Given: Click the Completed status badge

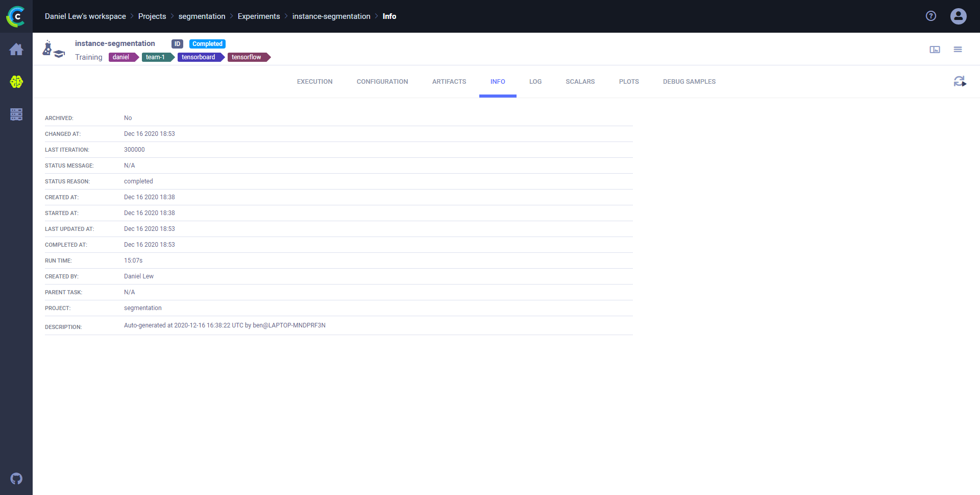Looking at the screenshot, I should [x=207, y=44].
